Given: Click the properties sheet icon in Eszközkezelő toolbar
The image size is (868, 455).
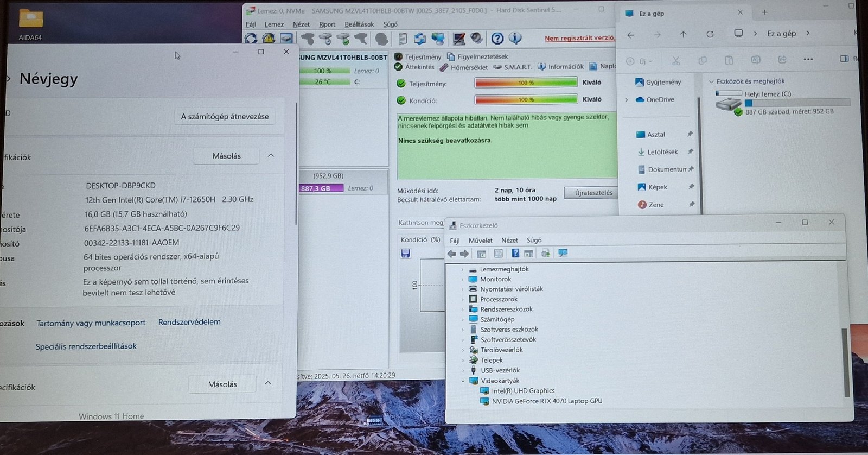Looking at the screenshot, I should [498, 254].
